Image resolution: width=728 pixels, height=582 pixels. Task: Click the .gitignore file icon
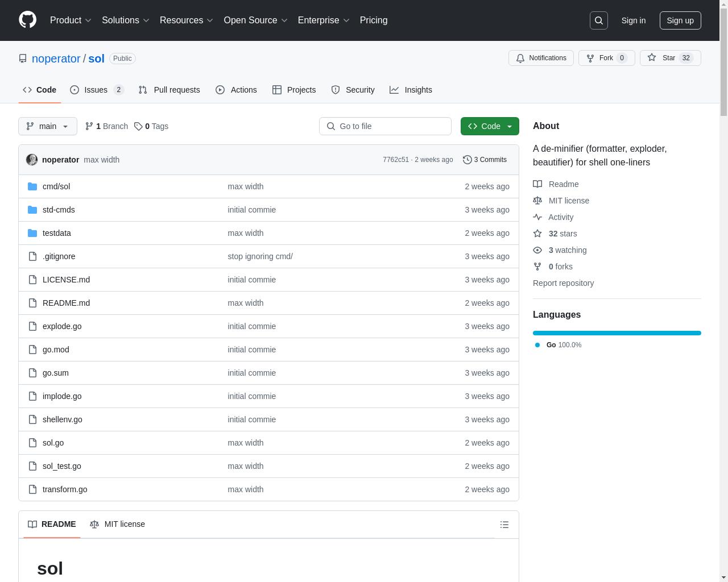[x=32, y=256]
